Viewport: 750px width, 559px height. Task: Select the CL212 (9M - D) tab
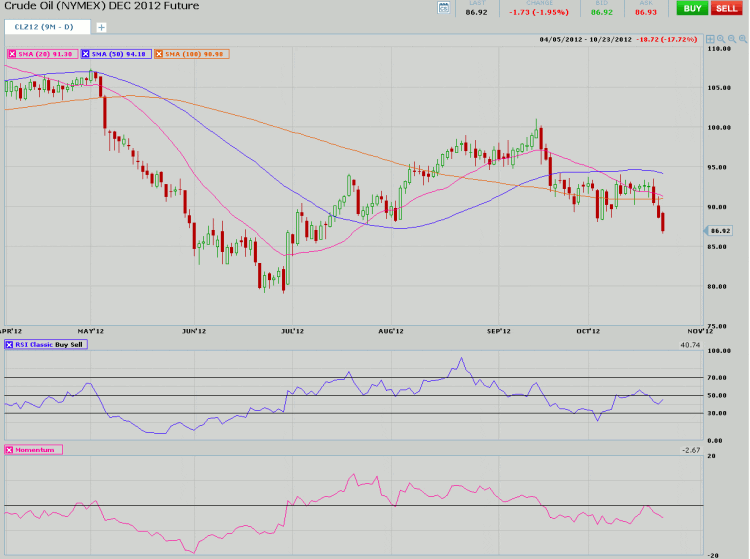(46, 27)
